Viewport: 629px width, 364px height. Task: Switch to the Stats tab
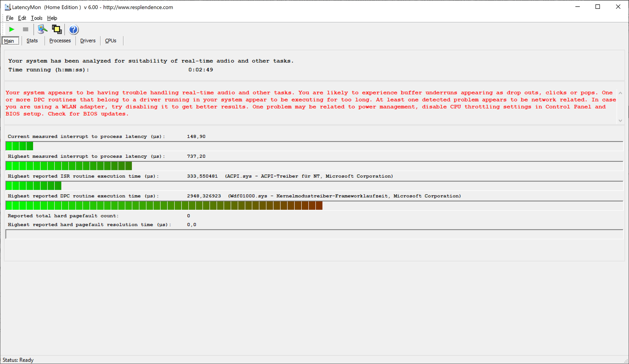tap(32, 41)
